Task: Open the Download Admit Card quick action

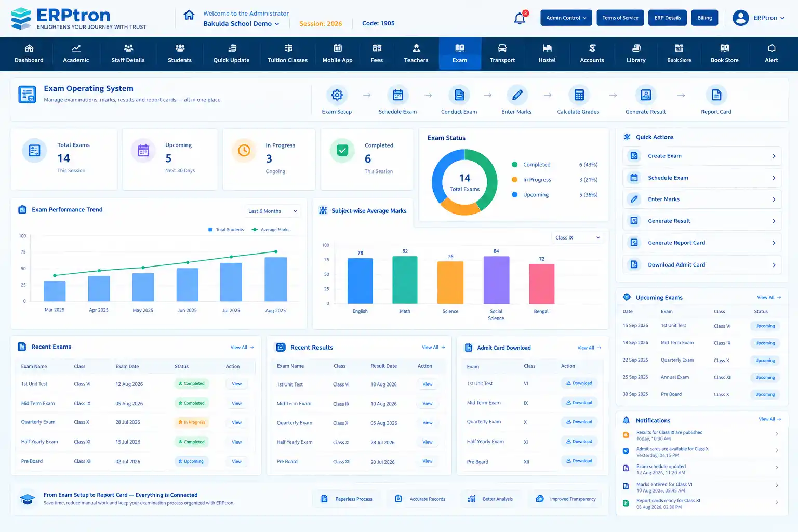Action: pyautogui.click(x=702, y=265)
